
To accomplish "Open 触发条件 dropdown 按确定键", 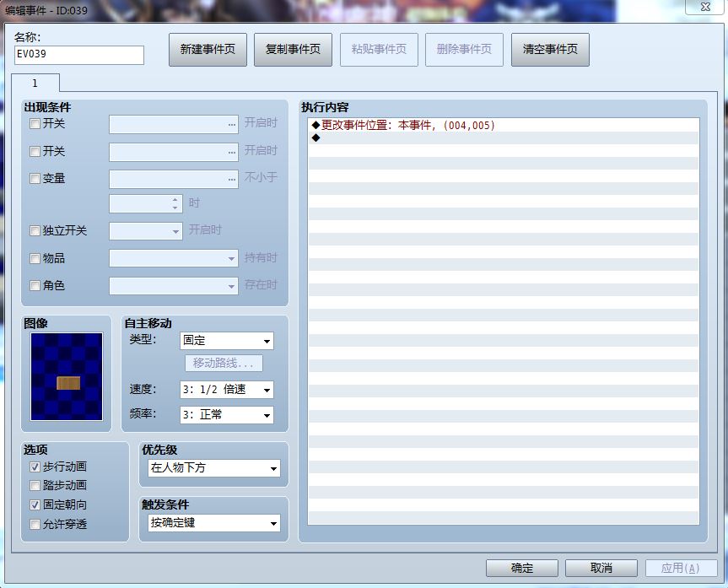I will 214,523.
